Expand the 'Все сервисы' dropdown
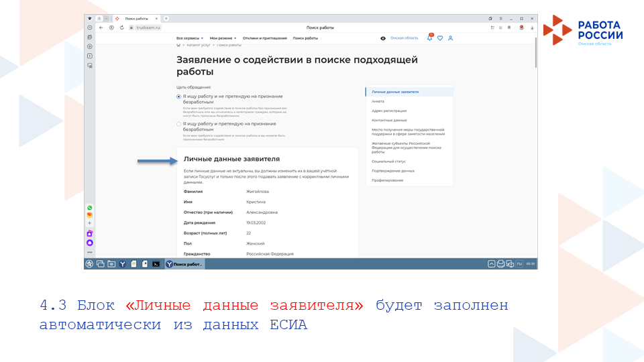Viewport: 644px width, 362px height. [190, 38]
